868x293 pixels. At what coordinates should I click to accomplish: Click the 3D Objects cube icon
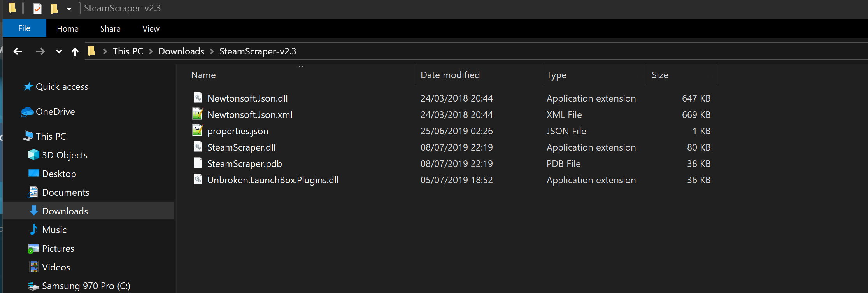34,154
